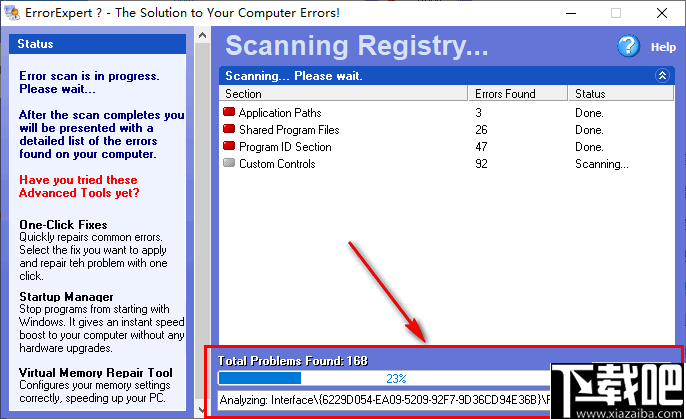Click the sidebar scroll up arrow
This screenshot has height=419, width=686.
[202, 35]
